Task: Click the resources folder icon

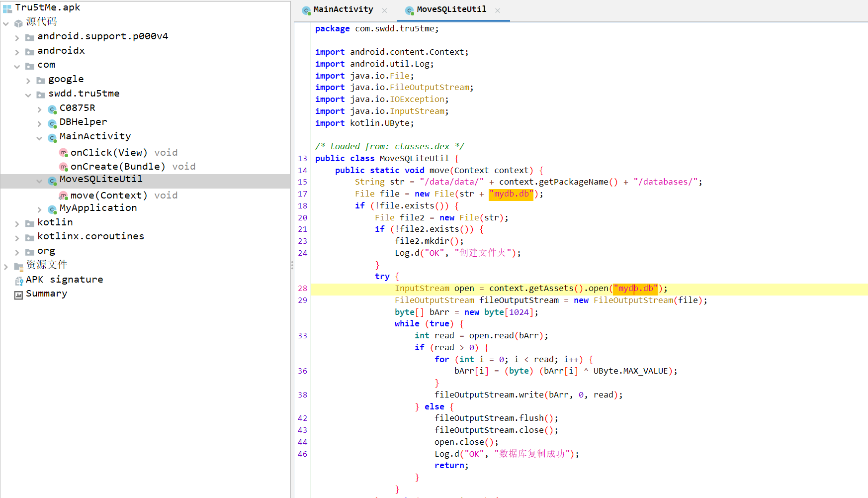Action: [x=18, y=266]
